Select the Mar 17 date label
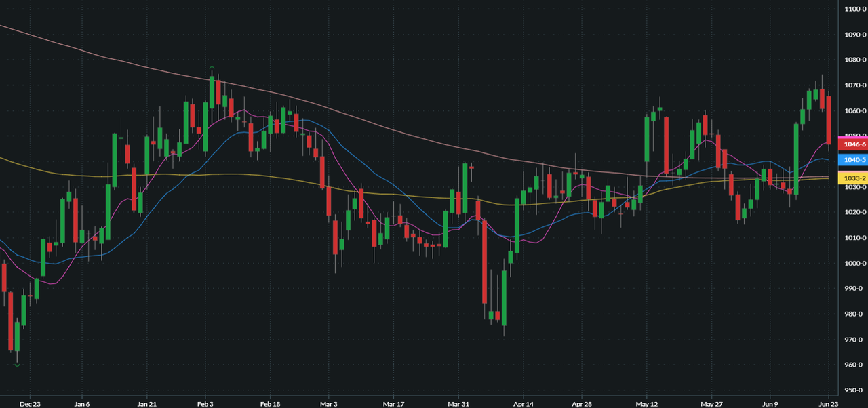The image size is (868, 408). tap(393, 403)
